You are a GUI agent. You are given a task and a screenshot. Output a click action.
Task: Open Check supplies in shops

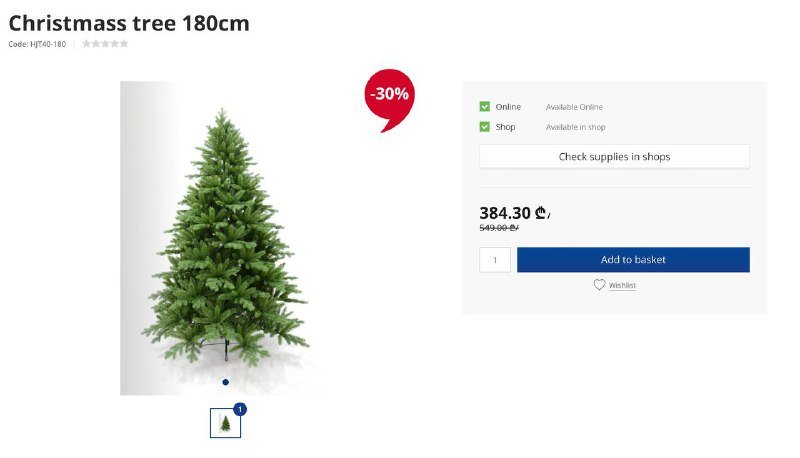pos(614,157)
